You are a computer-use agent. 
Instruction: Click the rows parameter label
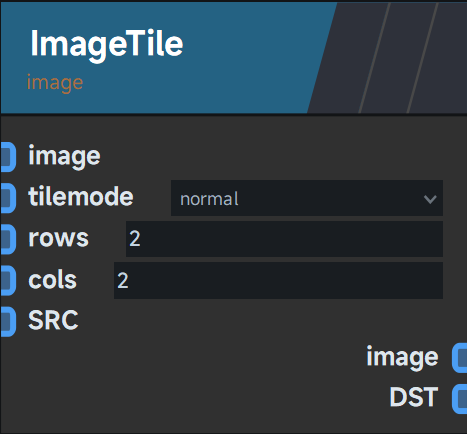(x=59, y=238)
